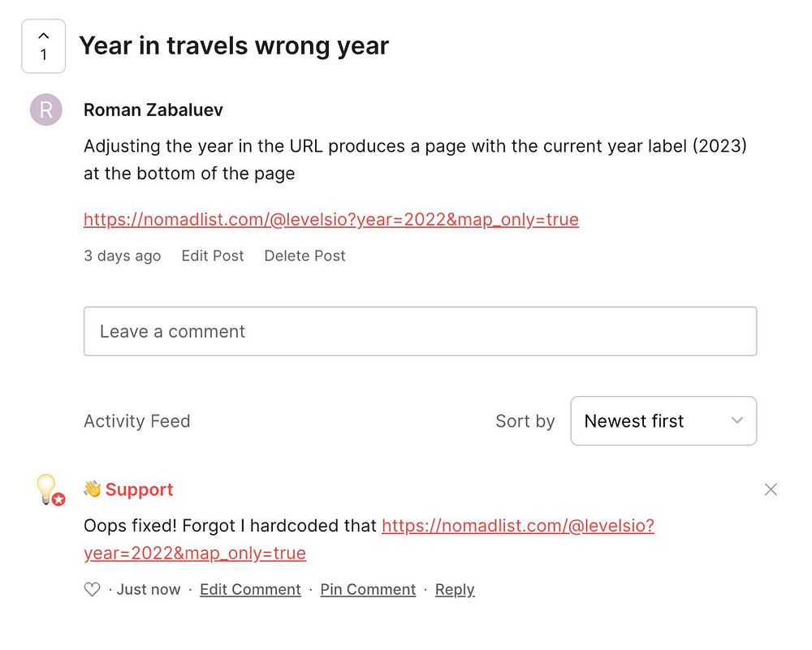Focus the 'Leave a comment' input field

tap(420, 331)
